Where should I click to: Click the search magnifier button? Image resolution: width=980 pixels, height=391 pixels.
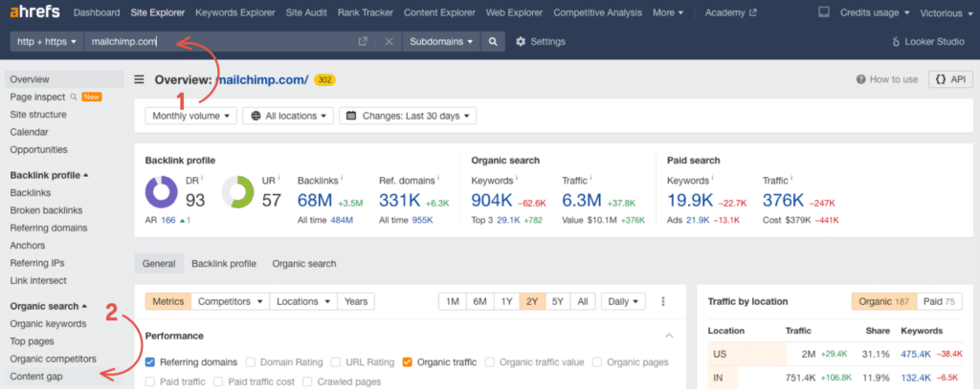(493, 41)
